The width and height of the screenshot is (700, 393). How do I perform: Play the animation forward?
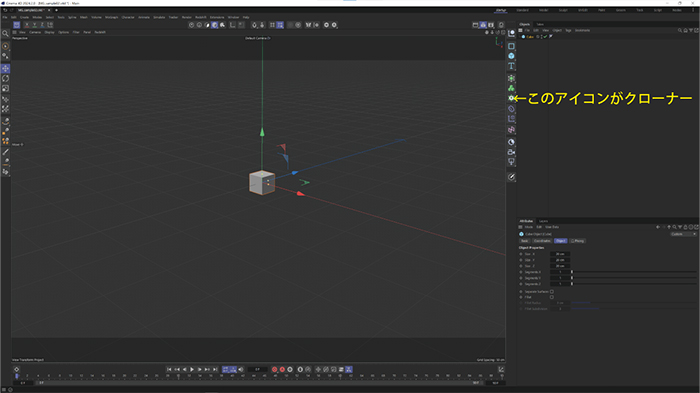192,369
